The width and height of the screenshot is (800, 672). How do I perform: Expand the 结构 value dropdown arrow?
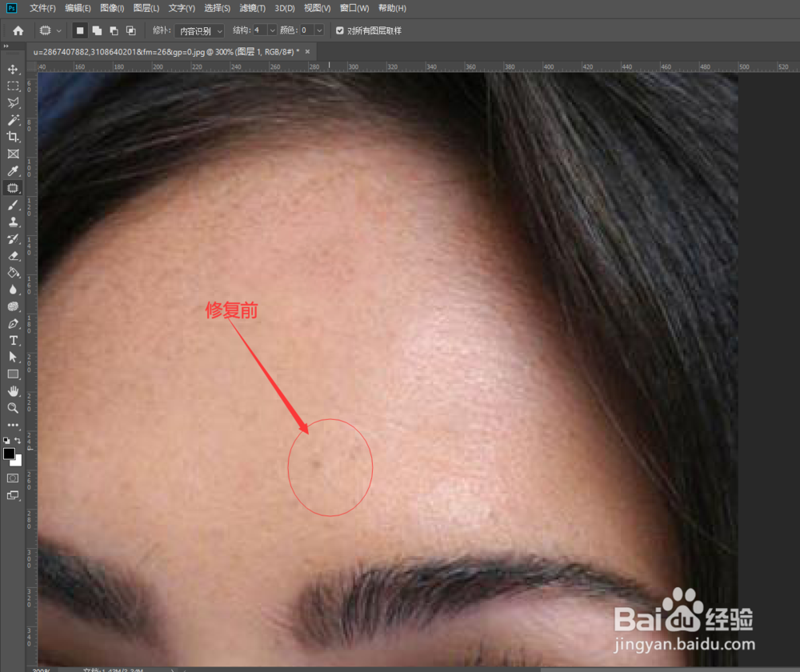pos(272,30)
